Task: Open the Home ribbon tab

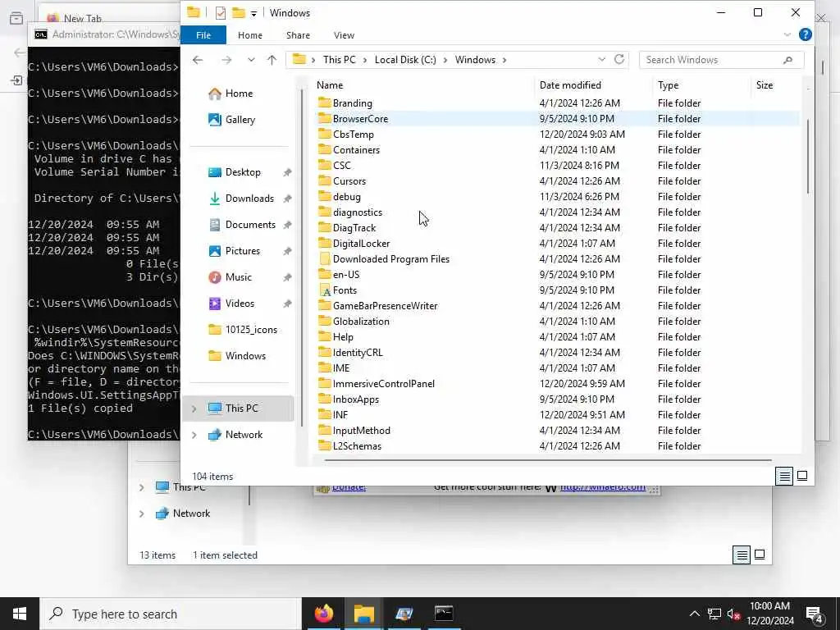Action: [249, 35]
